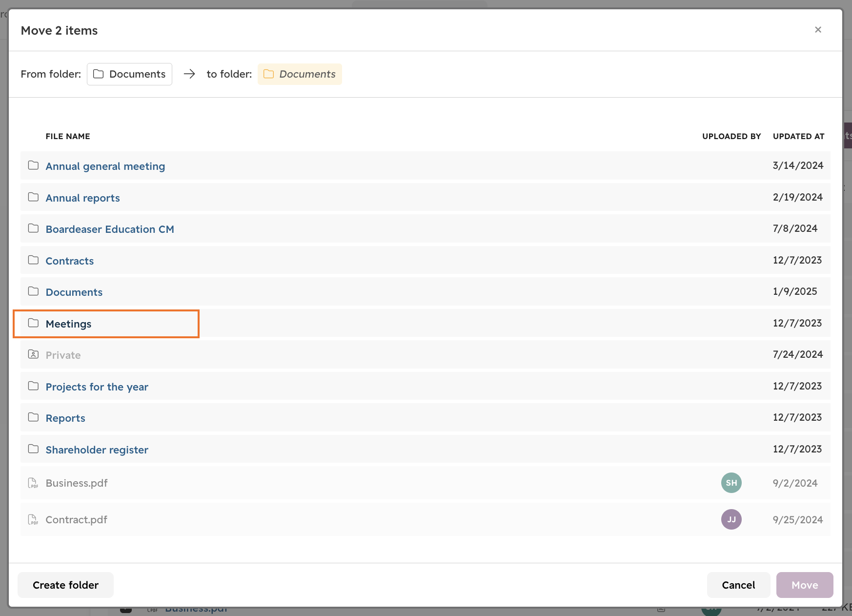
Task: Click the SH avatar on the Business.pdf row
Action: 731,483
